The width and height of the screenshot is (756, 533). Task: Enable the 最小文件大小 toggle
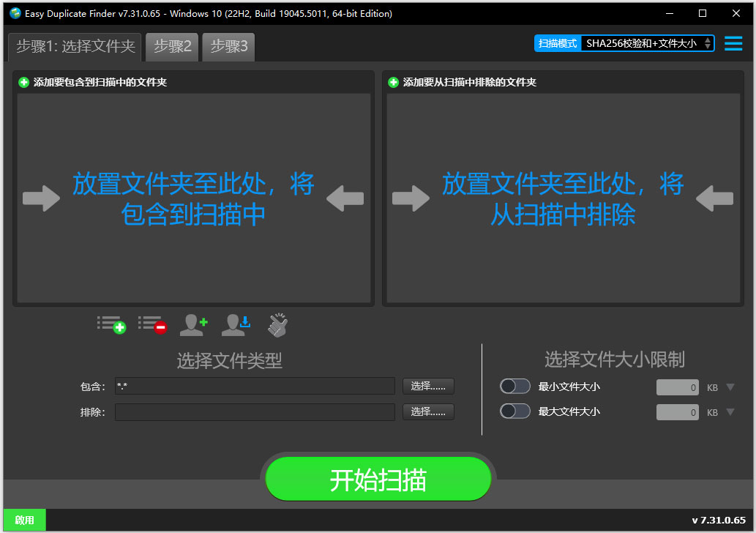pyautogui.click(x=514, y=387)
